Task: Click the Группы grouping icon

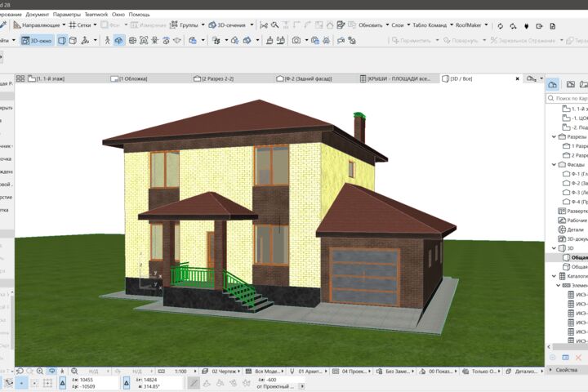Action: [174, 25]
